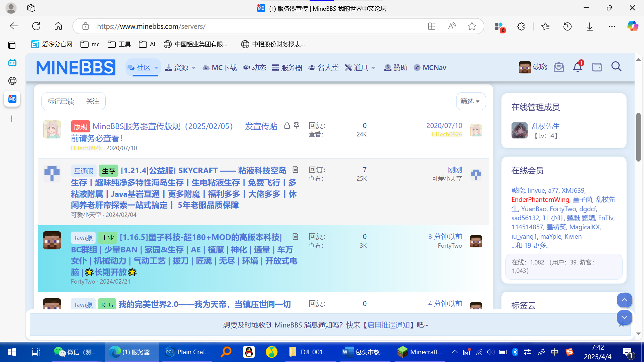This screenshot has height=362, width=644.
Task: Expand the 筛选 filter dropdown
Action: [471, 101]
